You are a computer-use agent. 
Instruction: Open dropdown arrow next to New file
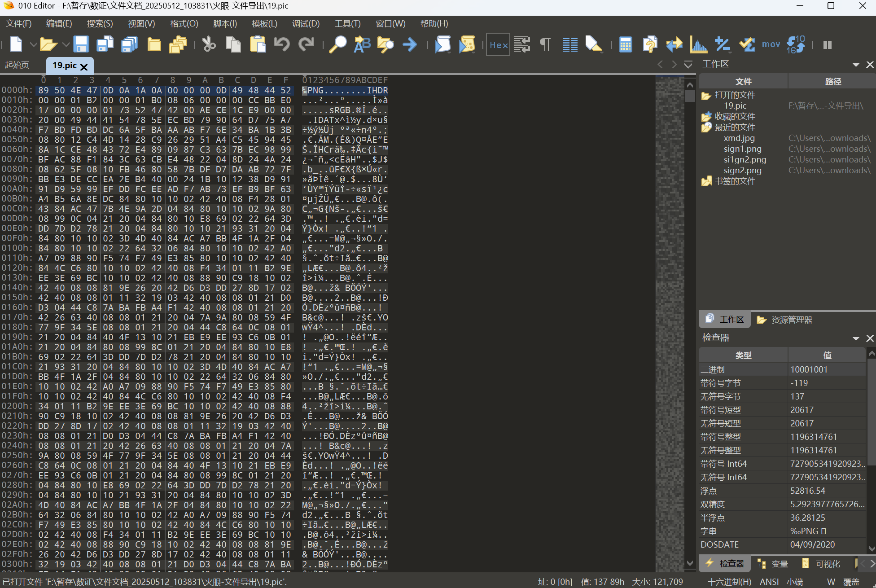[x=33, y=44]
